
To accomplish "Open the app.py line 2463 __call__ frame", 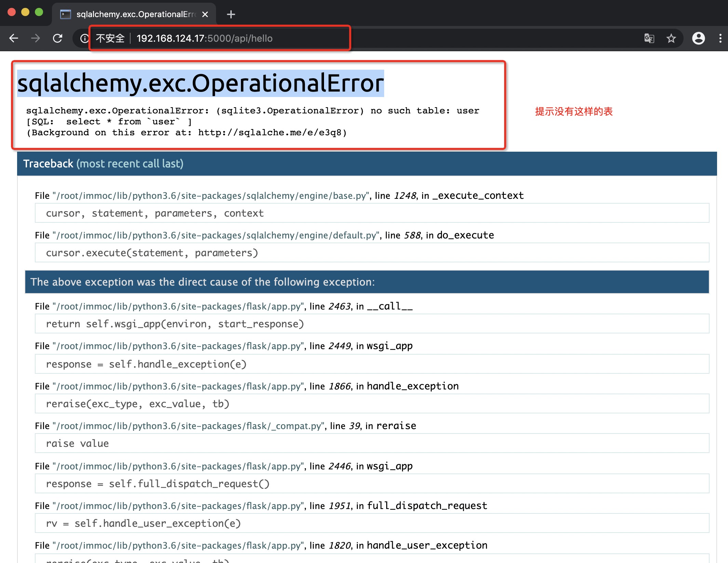I will point(224,306).
